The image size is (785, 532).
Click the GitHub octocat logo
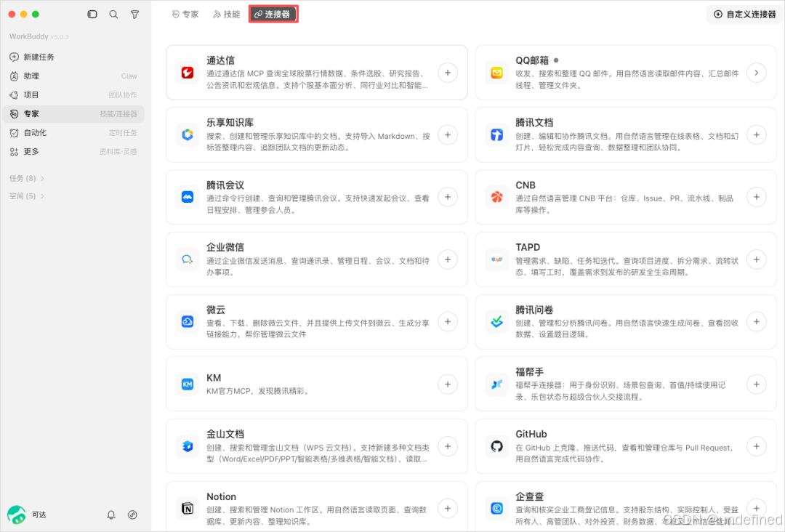coord(496,446)
